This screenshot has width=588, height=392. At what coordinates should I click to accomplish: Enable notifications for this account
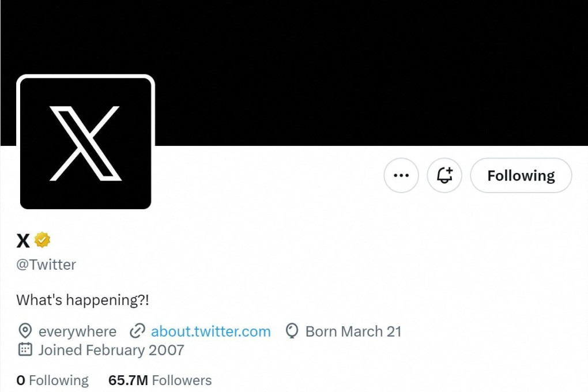[x=444, y=175]
